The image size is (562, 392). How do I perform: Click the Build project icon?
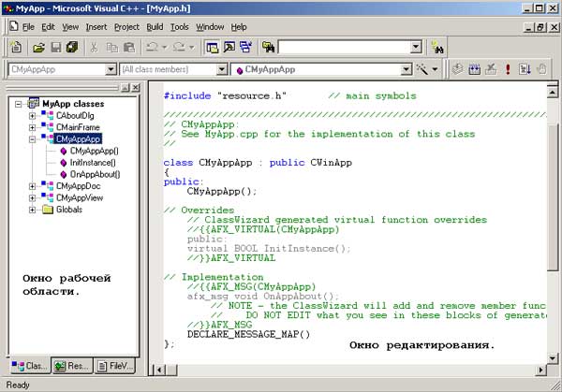point(474,69)
